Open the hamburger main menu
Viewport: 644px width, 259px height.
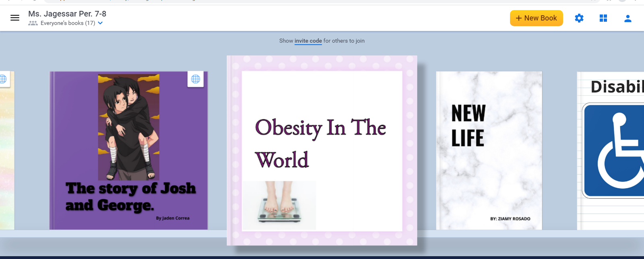15,18
